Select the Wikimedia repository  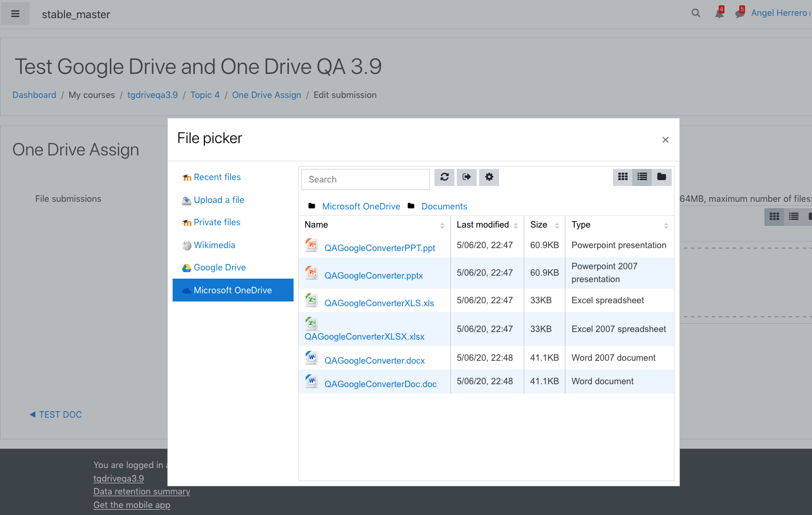coord(233,245)
